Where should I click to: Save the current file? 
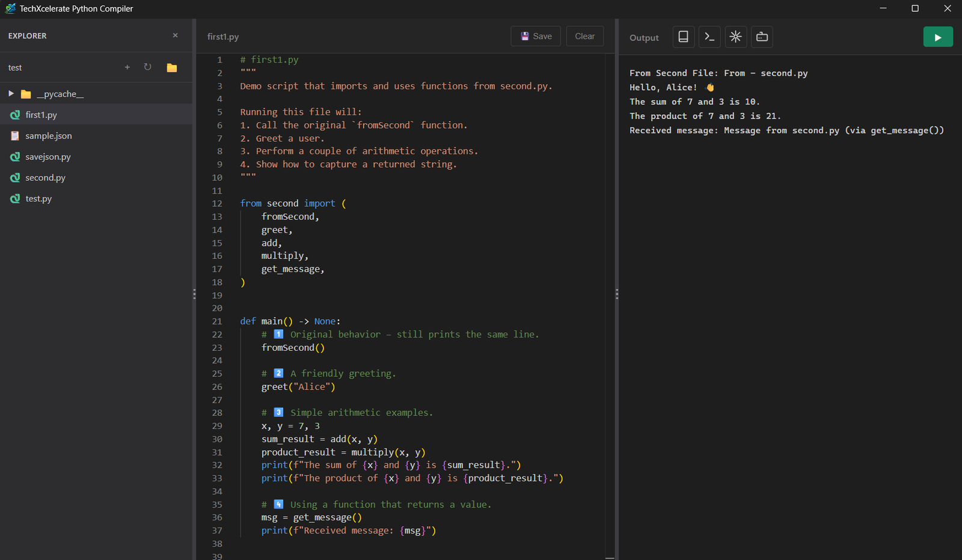tap(535, 36)
